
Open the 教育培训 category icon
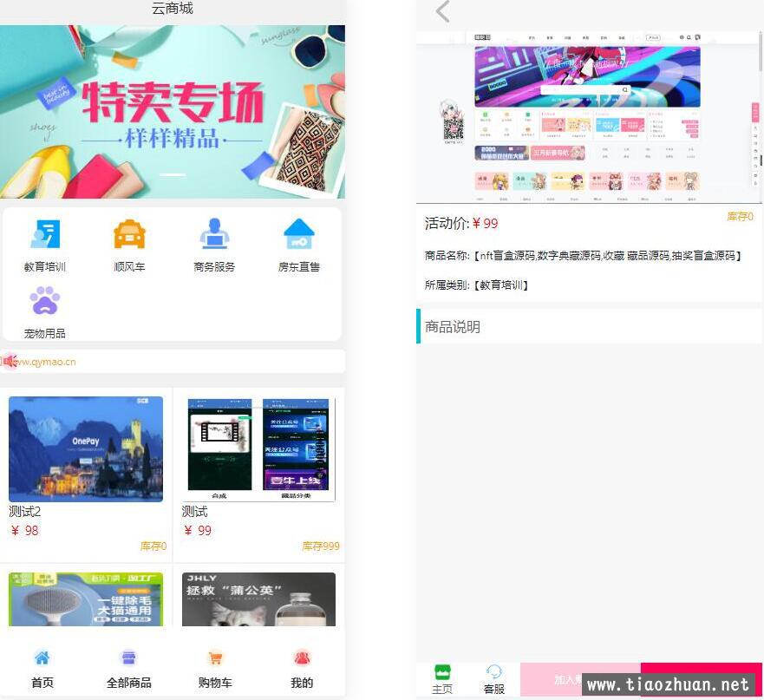pos(45,234)
